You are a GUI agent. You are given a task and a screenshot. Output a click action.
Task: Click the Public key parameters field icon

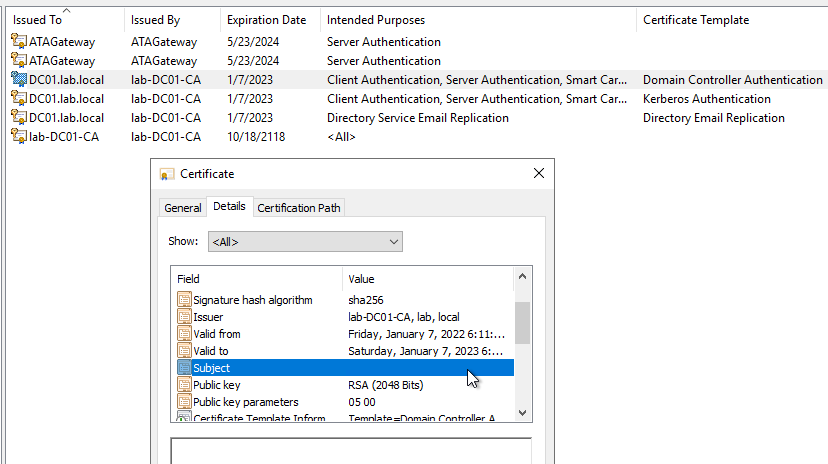pos(184,402)
